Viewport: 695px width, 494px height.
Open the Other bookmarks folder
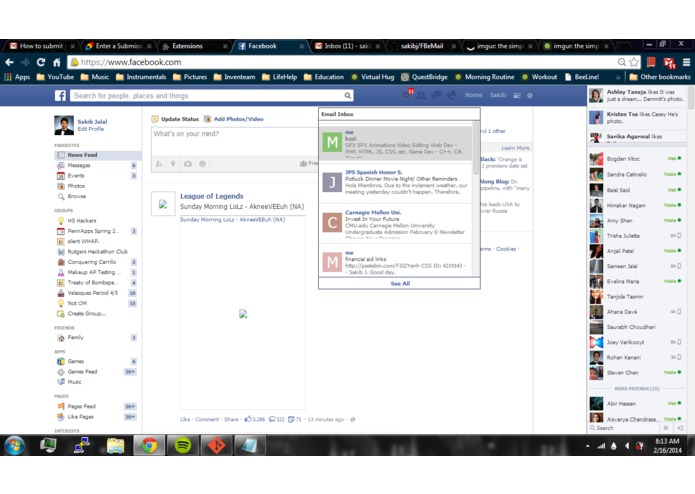pyautogui.click(x=660, y=77)
